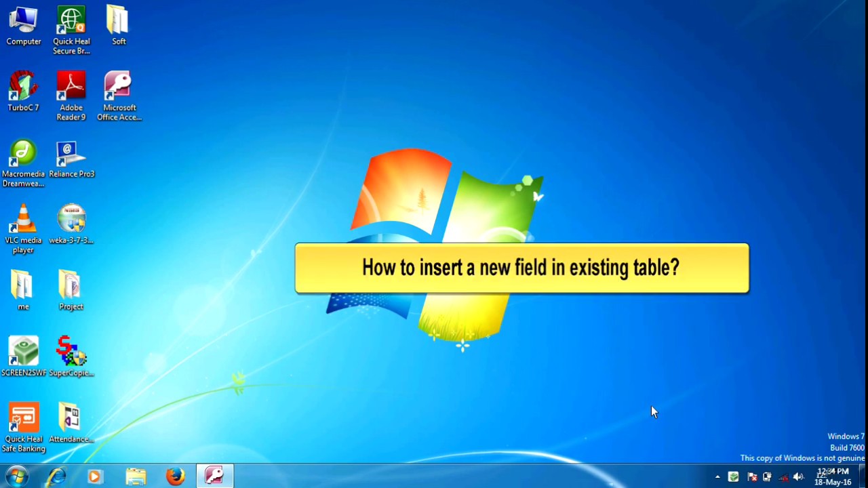Select the SCREEN2SWF desktop icon

pyautogui.click(x=24, y=357)
